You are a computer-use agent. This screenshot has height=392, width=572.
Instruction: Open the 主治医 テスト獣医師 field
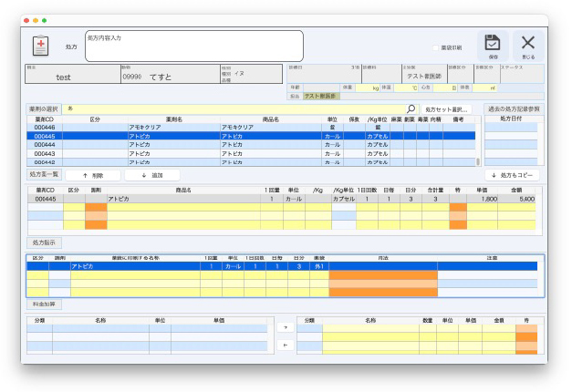423,77
